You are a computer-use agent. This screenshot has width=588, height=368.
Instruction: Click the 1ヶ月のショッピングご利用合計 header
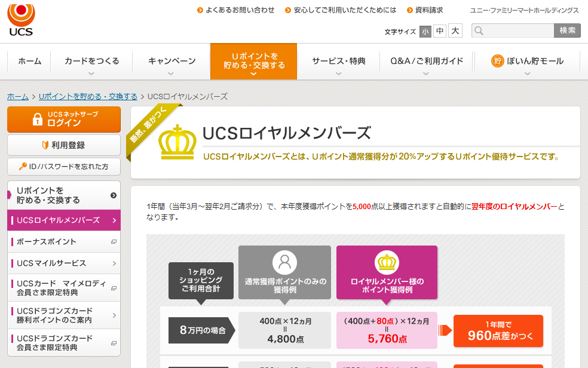pos(201,280)
